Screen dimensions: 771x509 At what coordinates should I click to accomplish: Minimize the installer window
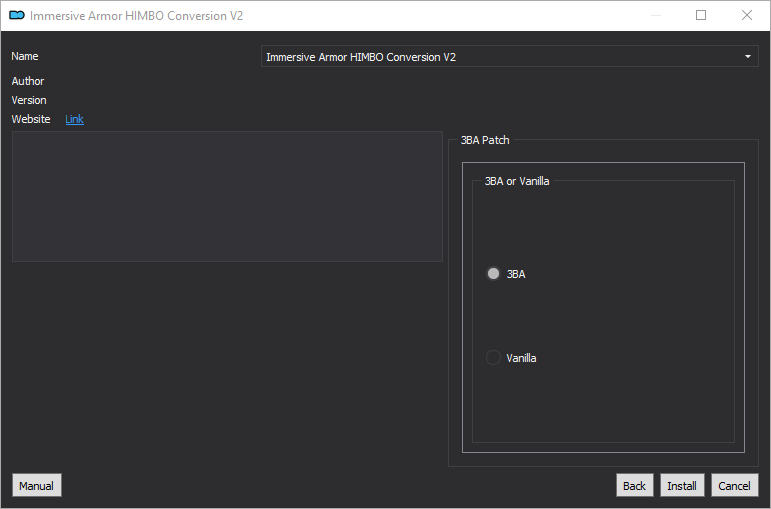tap(655, 16)
